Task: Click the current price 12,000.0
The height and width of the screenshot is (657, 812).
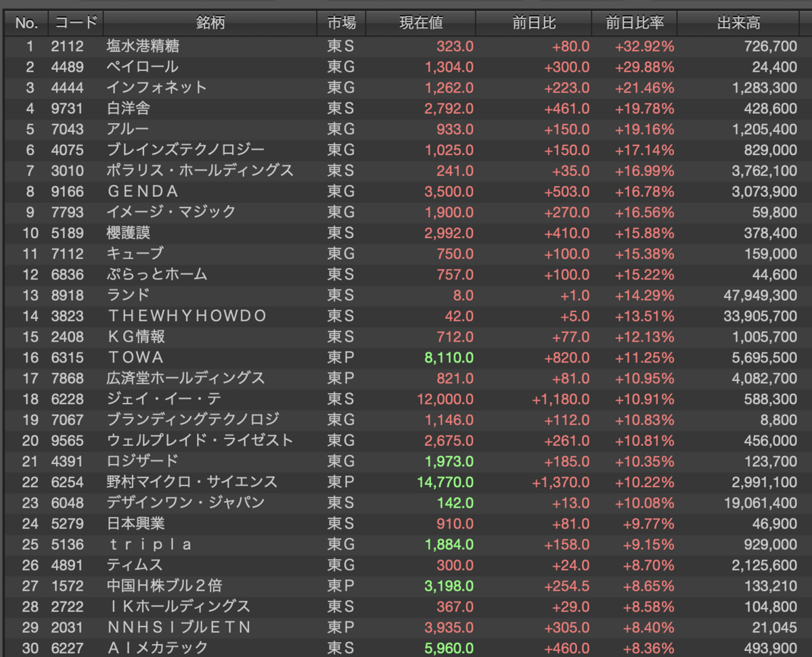Action: click(x=445, y=399)
